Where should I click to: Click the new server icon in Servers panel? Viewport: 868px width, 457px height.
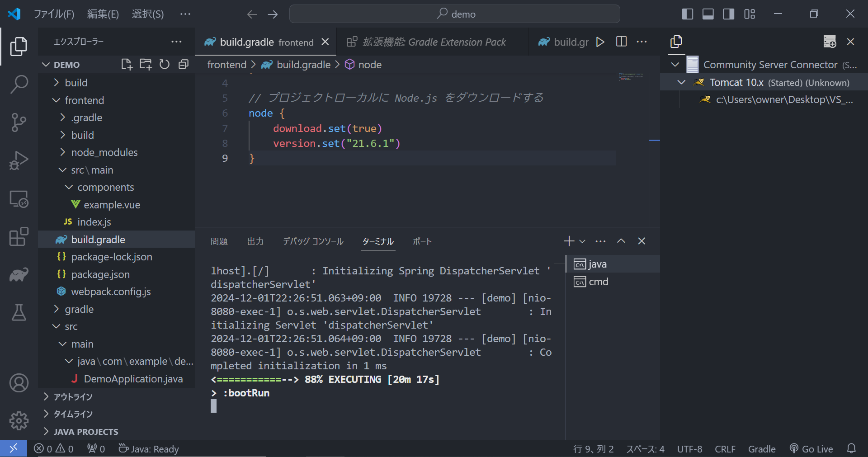point(830,42)
